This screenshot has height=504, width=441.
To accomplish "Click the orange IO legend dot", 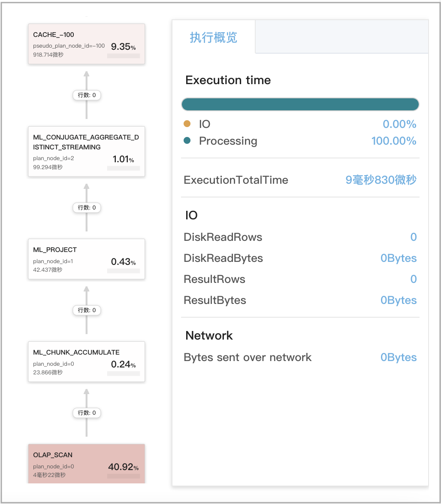I will (x=187, y=124).
